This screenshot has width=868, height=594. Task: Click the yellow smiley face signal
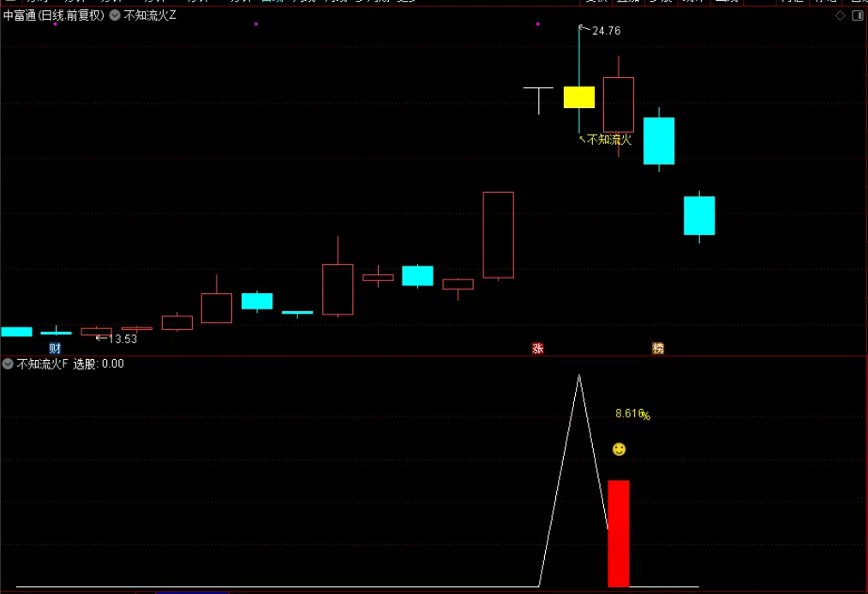click(x=619, y=449)
